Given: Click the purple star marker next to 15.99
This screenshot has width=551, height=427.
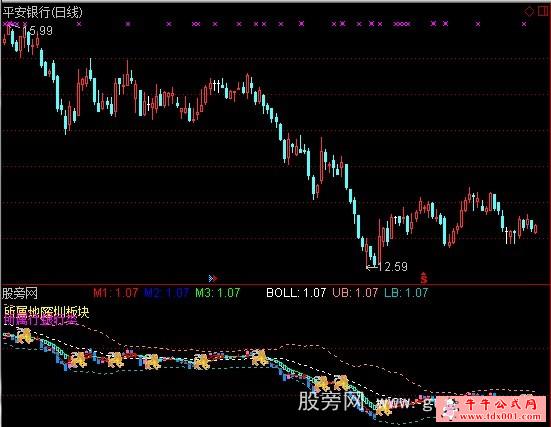Looking at the screenshot, I should [x=25, y=24].
